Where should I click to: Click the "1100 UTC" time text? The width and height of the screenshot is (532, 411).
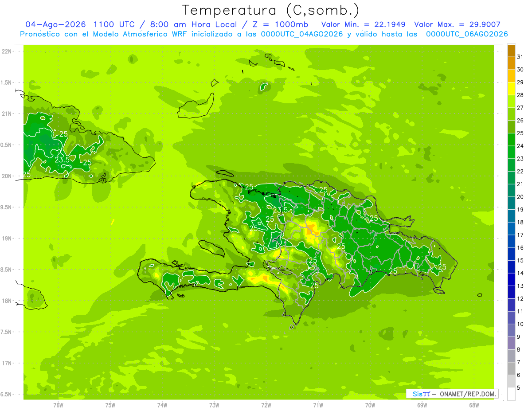tap(114, 24)
